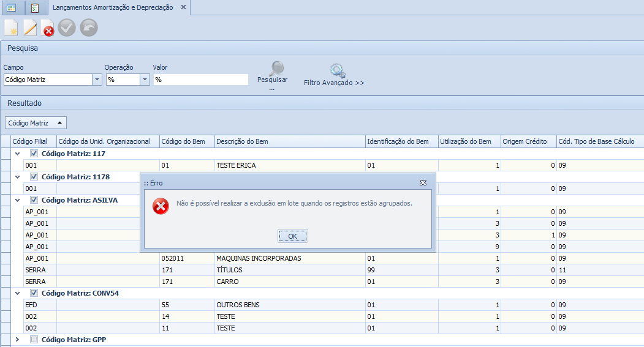Open the clipboard checklist tab icon
The width and height of the screenshot is (644, 347).
click(35, 8)
